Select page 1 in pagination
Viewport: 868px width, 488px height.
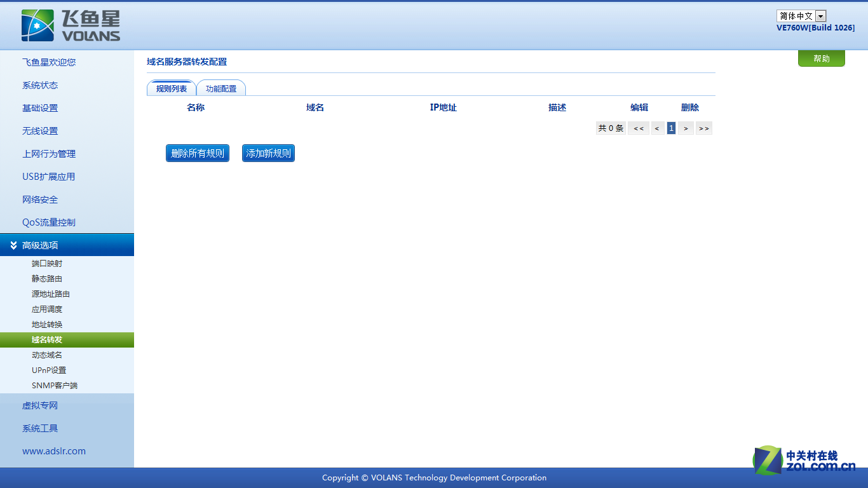(671, 128)
